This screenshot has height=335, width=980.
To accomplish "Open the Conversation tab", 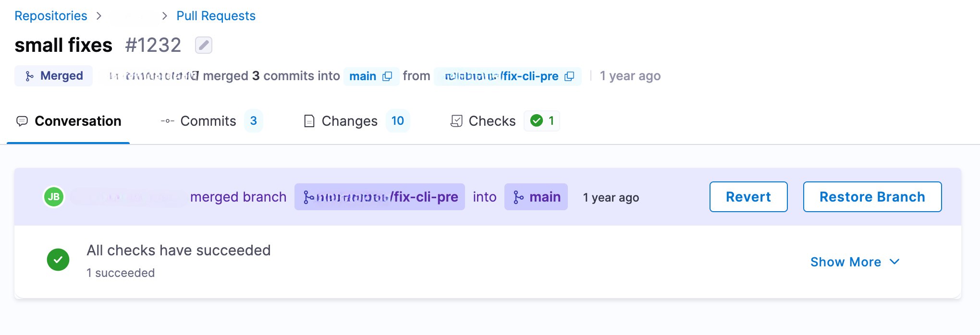I will click(69, 121).
